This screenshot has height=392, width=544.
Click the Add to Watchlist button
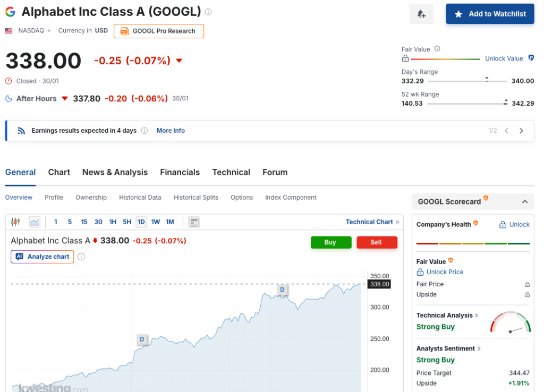tap(490, 14)
